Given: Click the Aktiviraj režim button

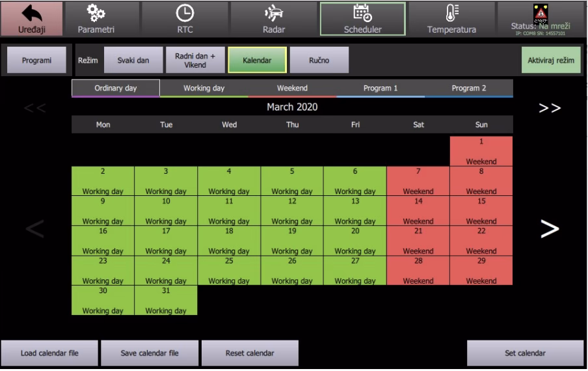Looking at the screenshot, I should point(552,60).
